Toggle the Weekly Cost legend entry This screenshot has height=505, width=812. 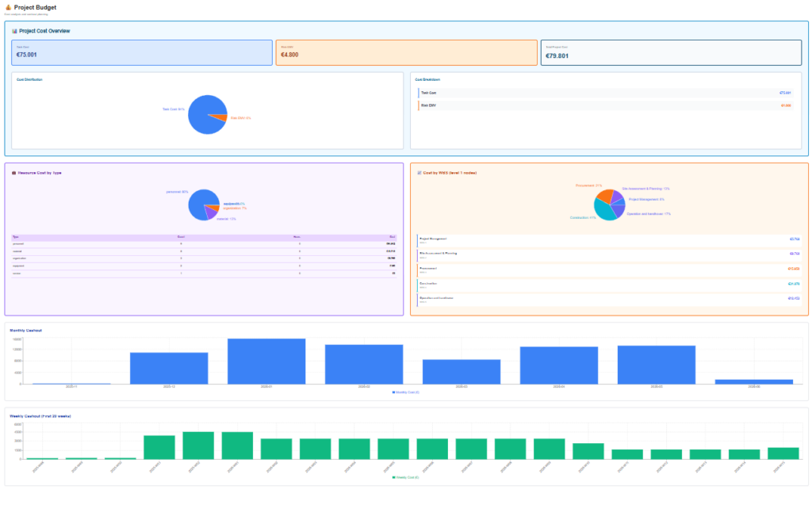(x=405, y=477)
